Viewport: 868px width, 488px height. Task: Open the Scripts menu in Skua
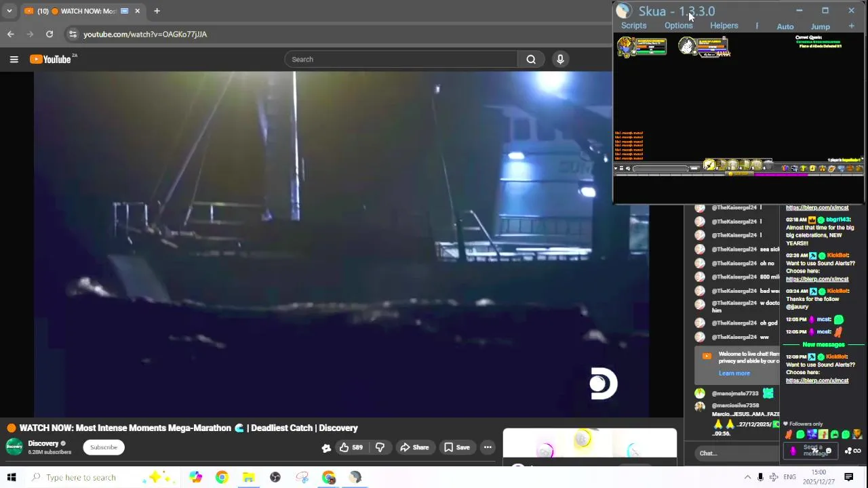[x=633, y=26]
